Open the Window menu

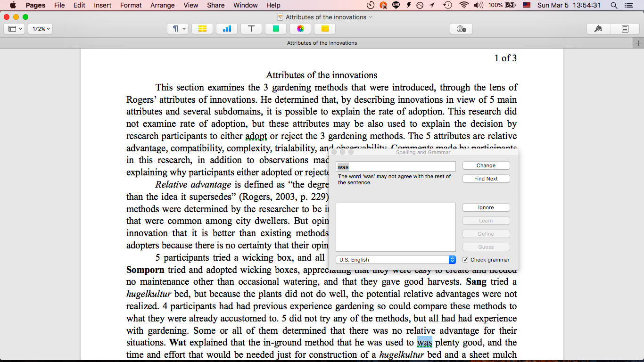pos(246,5)
